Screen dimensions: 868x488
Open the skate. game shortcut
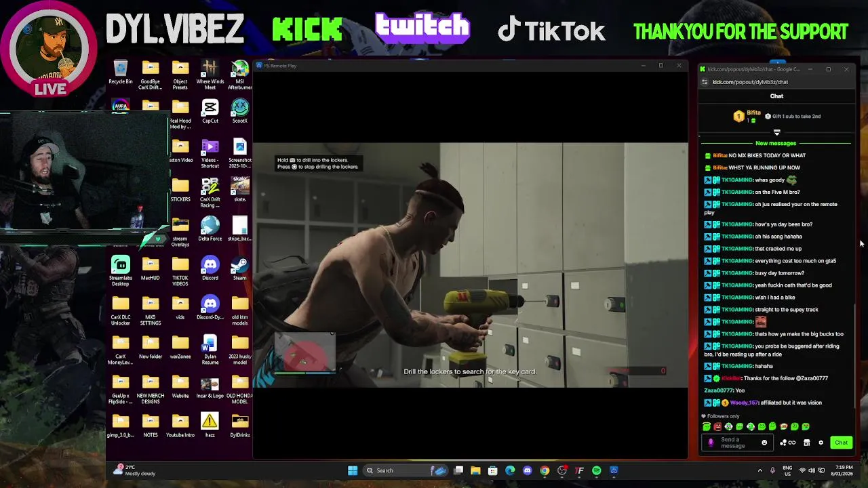pyautogui.click(x=240, y=190)
